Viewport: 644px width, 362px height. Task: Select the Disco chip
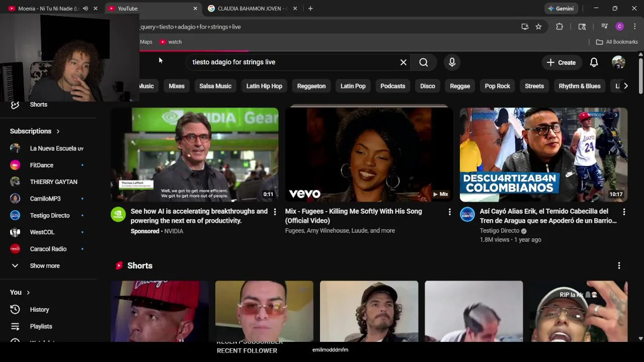click(428, 86)
